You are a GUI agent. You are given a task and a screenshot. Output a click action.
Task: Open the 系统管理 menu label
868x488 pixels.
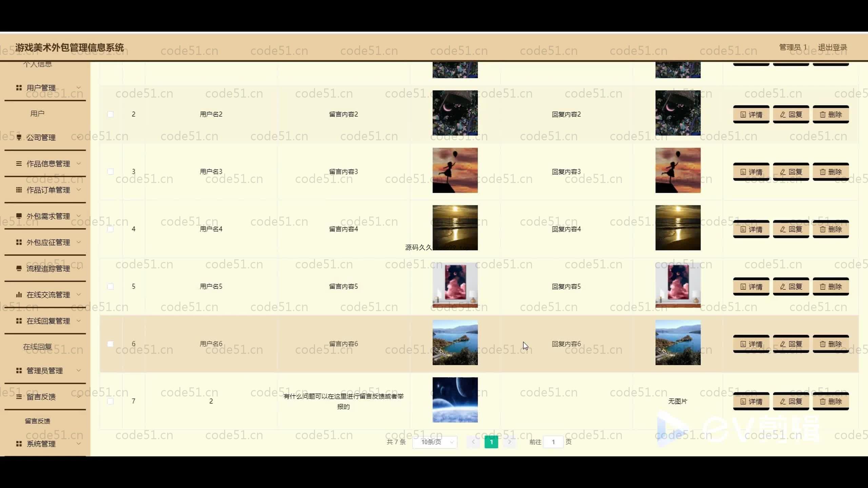pos(41,444)
